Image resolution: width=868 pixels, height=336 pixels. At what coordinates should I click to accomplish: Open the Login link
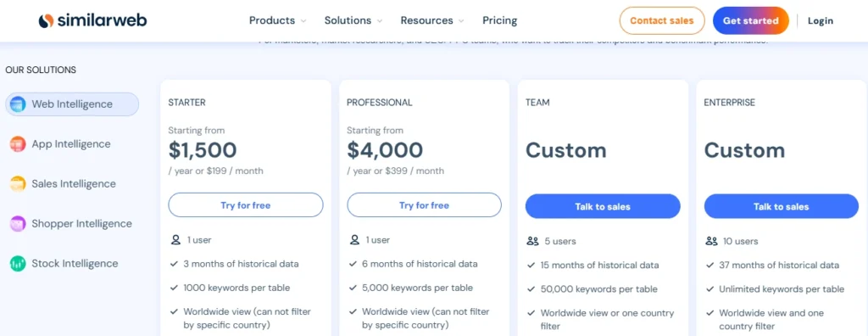[x=821, y=20]
